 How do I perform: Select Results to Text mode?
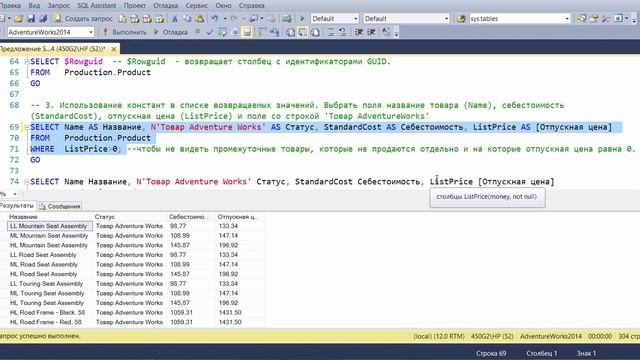pyautogui.click(x=290, y=32)
